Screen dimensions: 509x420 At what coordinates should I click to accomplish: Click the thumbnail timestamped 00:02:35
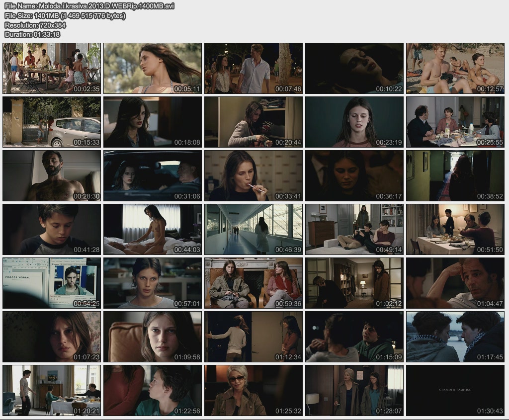coord(52,68)
